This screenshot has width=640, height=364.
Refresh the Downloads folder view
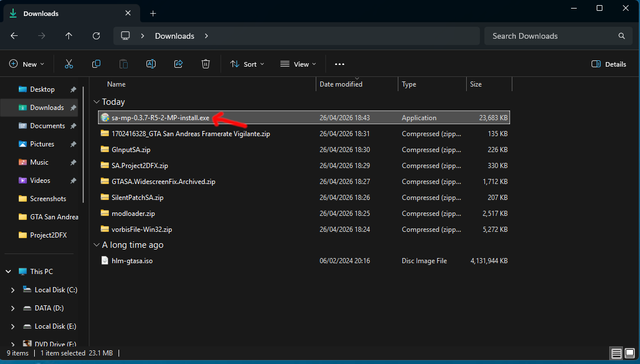coord(96,36)
